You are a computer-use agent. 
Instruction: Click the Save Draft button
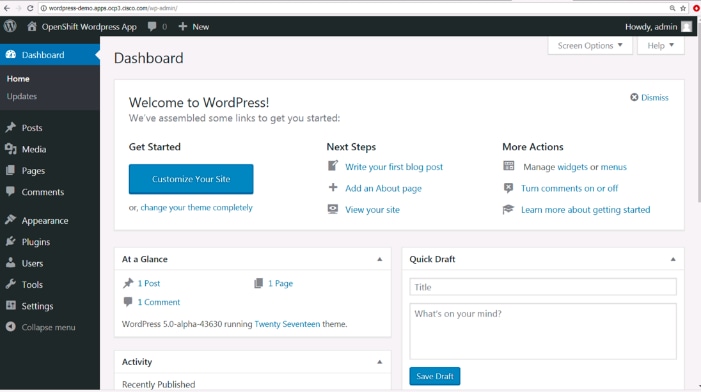click(435, 376)
